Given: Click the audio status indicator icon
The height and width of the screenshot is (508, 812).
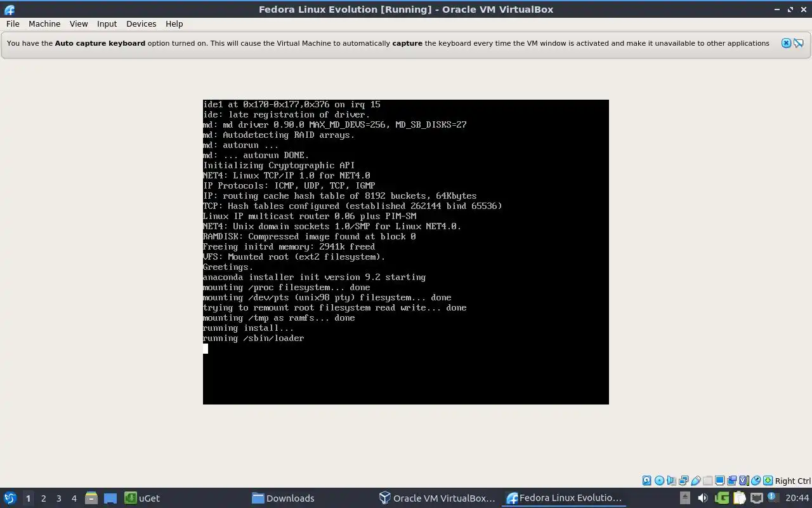Looking at the screenshot, I should pyautogui.click(x=671, y=481).
